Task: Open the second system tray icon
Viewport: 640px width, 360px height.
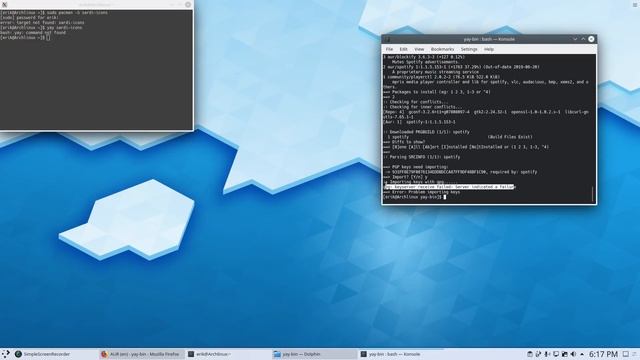Action: [x=538, y=354]
